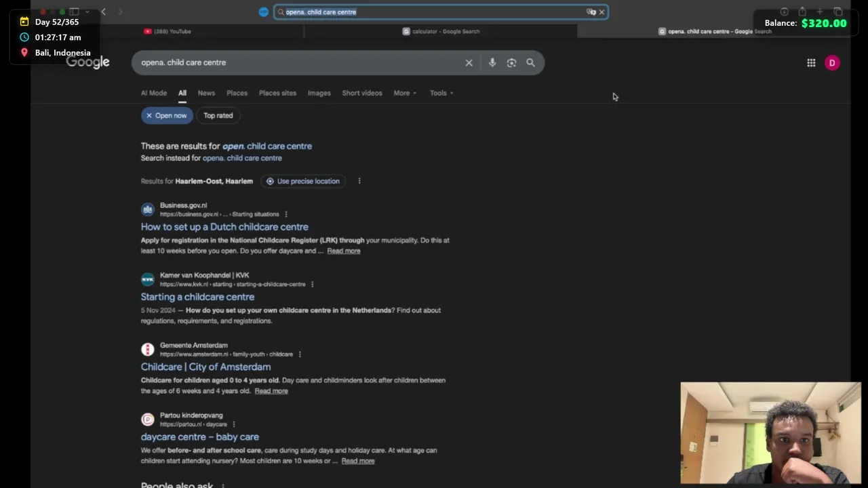The height and width of the screenshot is (488, 868).
Task: Open Places sites results tab
Action: point(277,93)
